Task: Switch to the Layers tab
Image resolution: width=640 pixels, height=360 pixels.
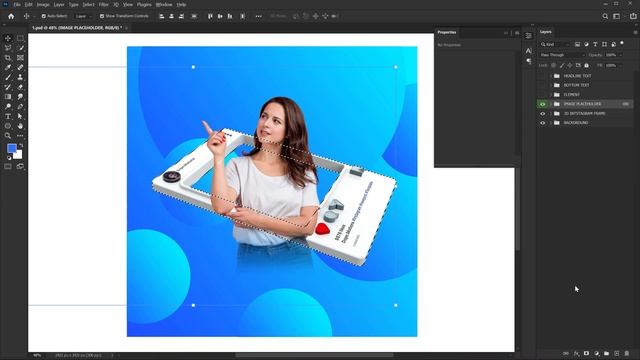Action: coord(545,32)
